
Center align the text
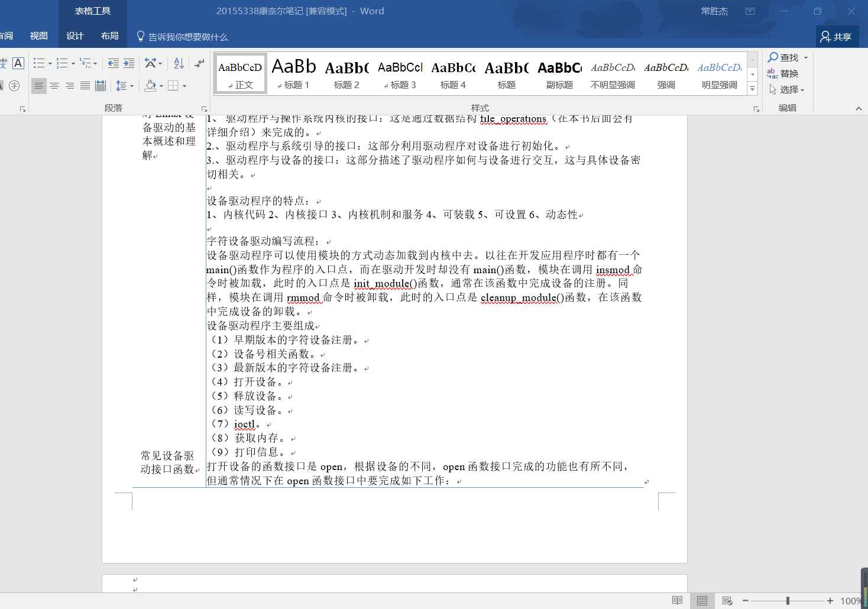click(x=54, y=86)
